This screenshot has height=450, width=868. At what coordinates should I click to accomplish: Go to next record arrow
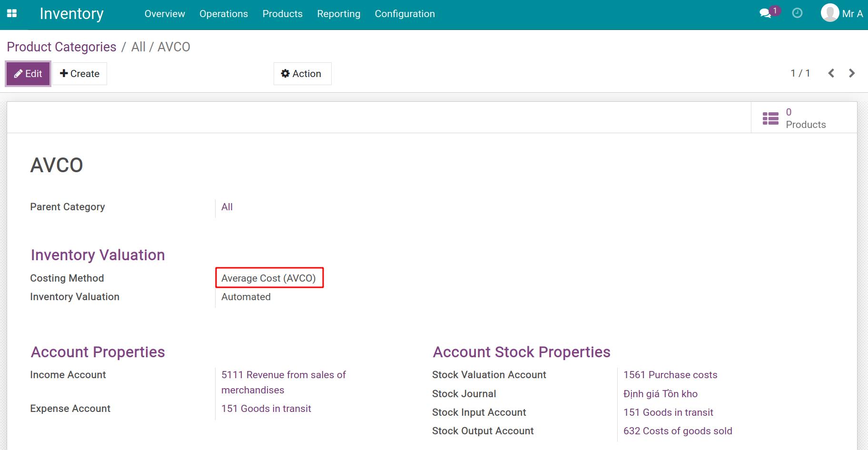pos(852,73)
